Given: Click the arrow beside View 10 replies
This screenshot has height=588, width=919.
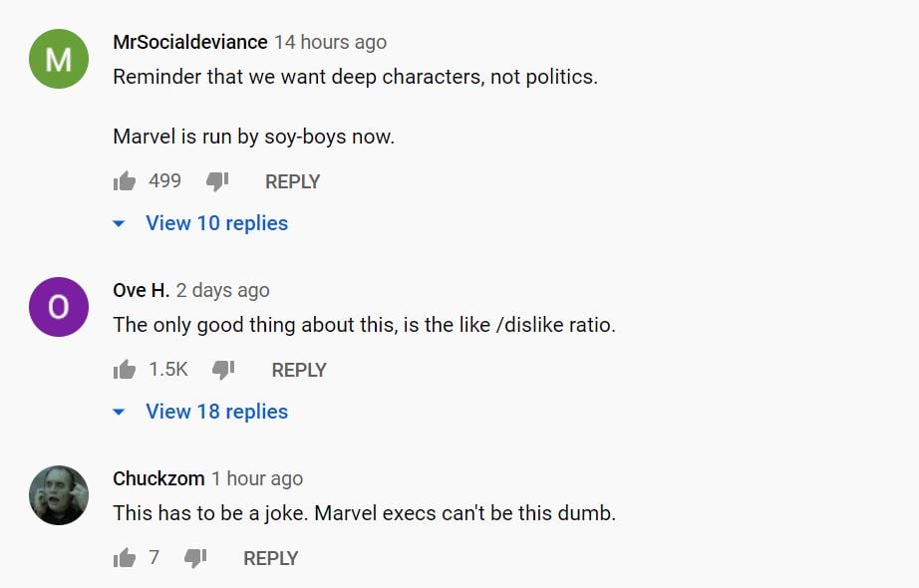Looking at the screenshot, I should [x=120, y=224].
